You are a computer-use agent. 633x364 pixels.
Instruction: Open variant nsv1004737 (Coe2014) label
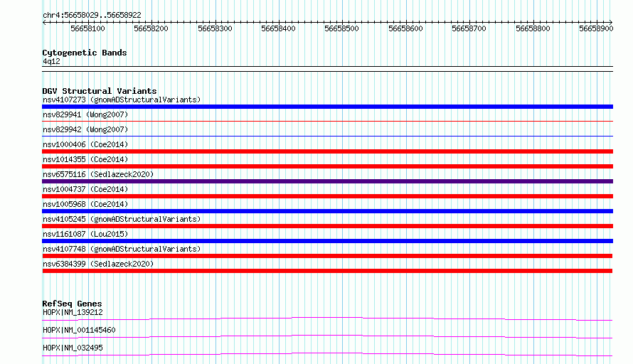[85, 189]
